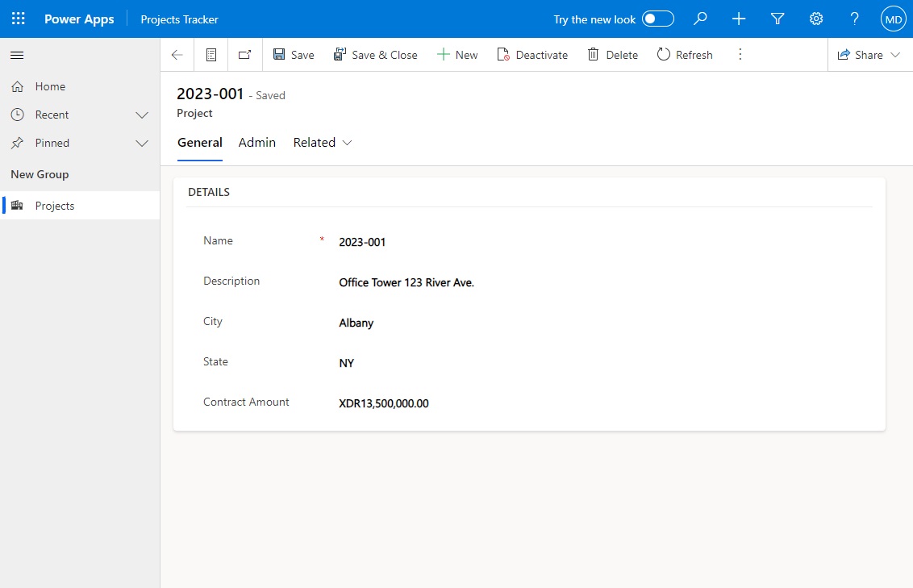Open the search magnifier in the top bar
Screen dimensions: 913x588
click(700, 19)
